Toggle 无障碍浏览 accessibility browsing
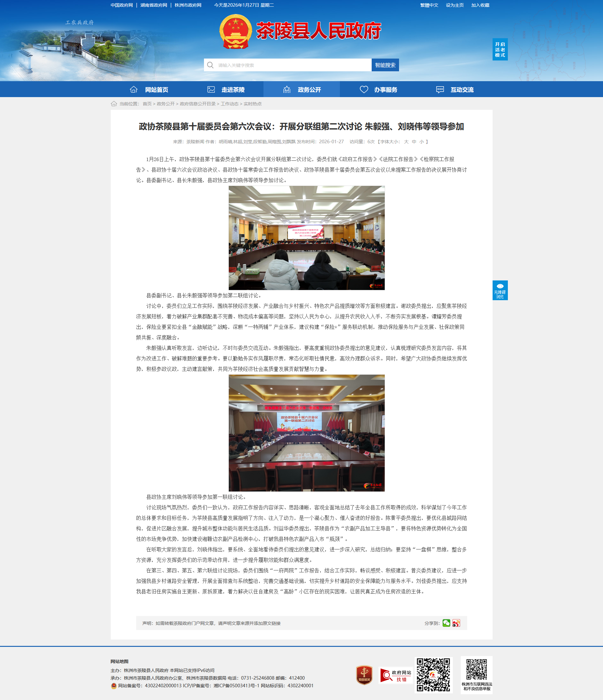This screenshot has height=700, width=603. coord(500,290)
